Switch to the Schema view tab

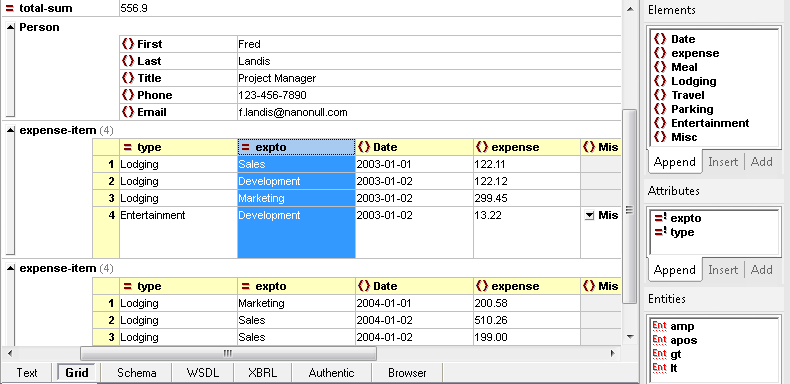[x=137, y=373]
